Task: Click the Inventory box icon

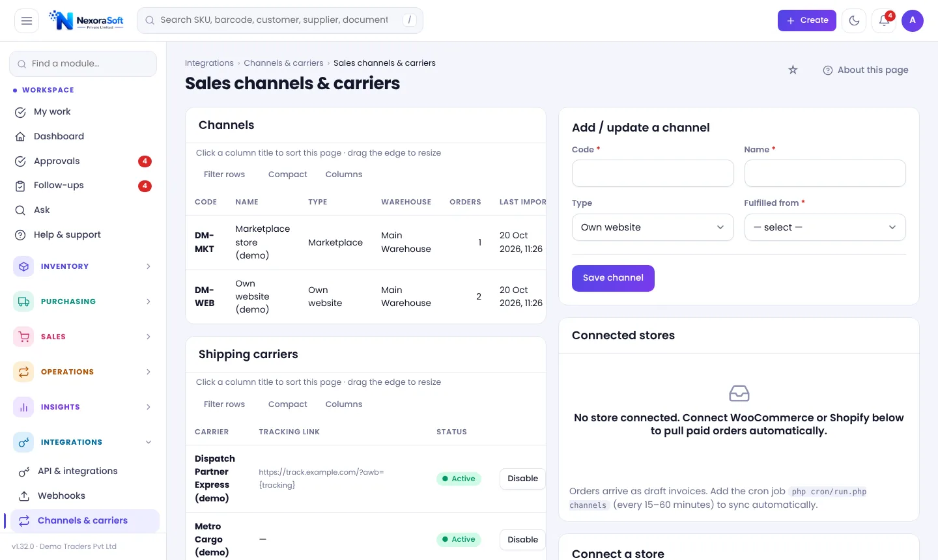Action: pyautogui.click(x=23, y=266)
